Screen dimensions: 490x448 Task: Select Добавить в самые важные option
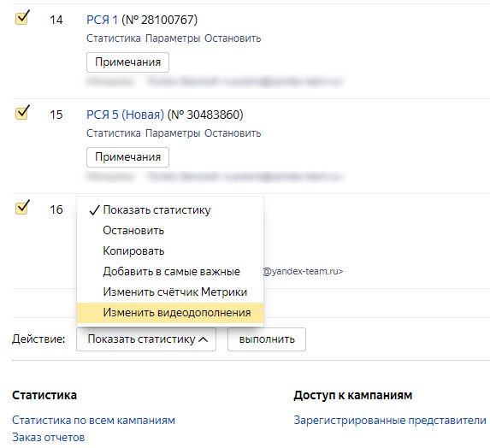[170, 272]
